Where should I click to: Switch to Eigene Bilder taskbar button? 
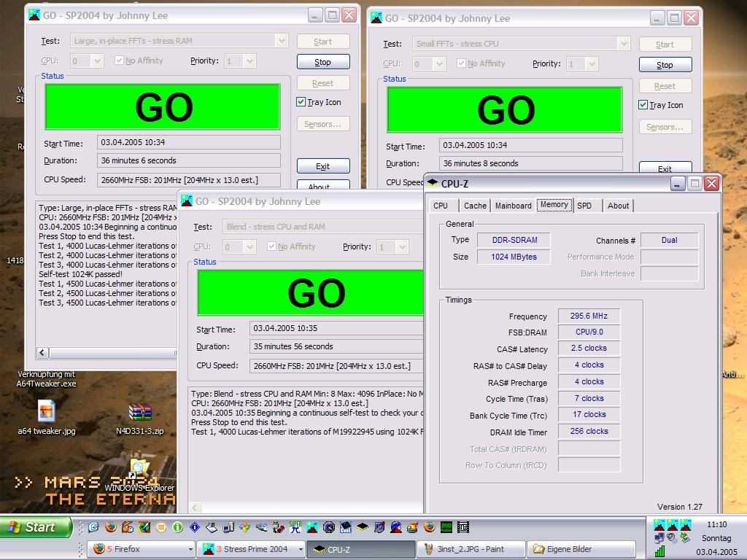581,549
